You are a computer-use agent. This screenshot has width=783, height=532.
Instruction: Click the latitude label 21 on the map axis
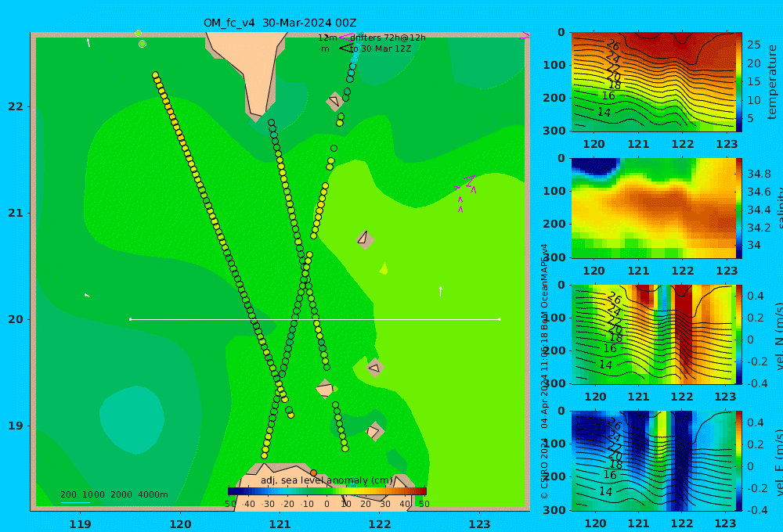point(16,213)
